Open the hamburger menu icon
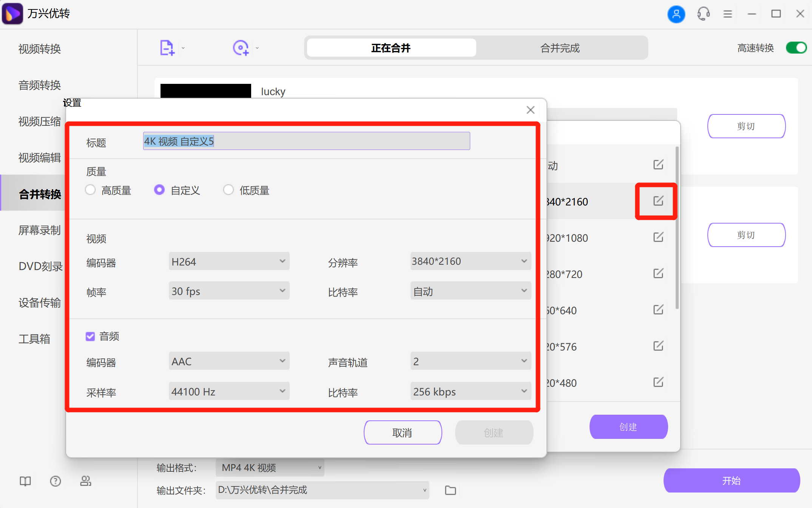This screenshot has height=508, width=812. [727, 14]
